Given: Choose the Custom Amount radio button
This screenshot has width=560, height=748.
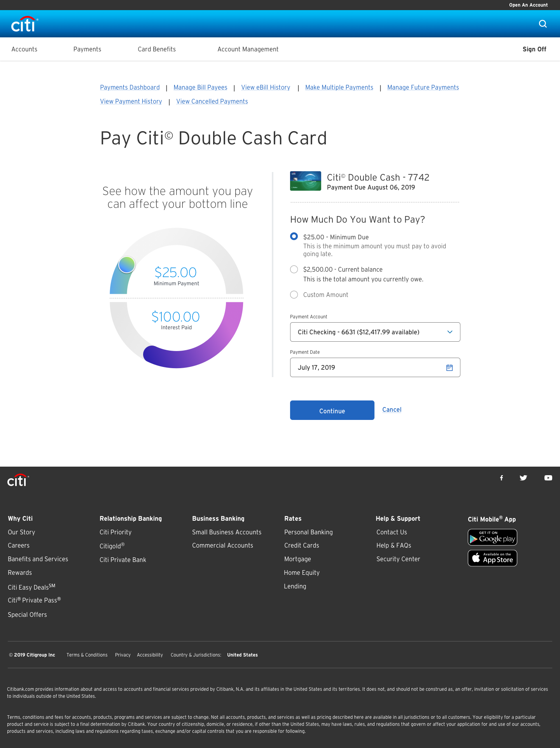Looking at the screenshot, I should (x=294, y=295).
